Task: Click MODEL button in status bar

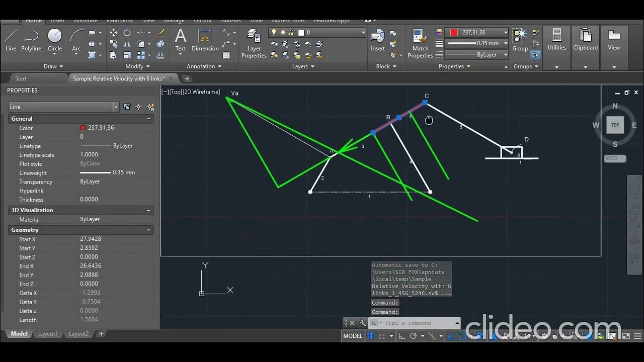Action: (353, 336)
